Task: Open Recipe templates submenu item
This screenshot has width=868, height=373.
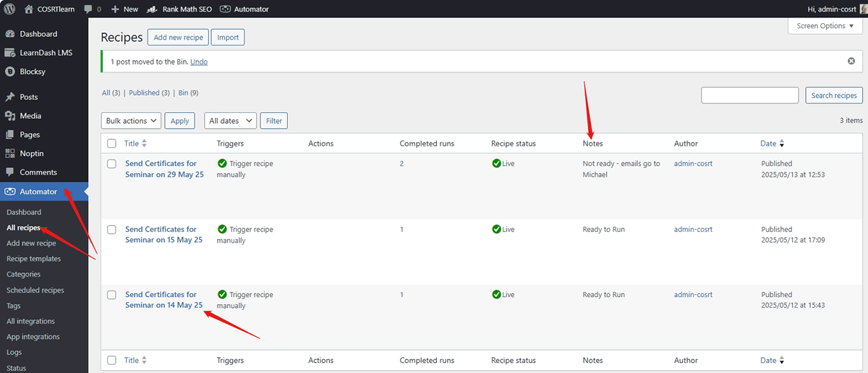Action: 33,259
